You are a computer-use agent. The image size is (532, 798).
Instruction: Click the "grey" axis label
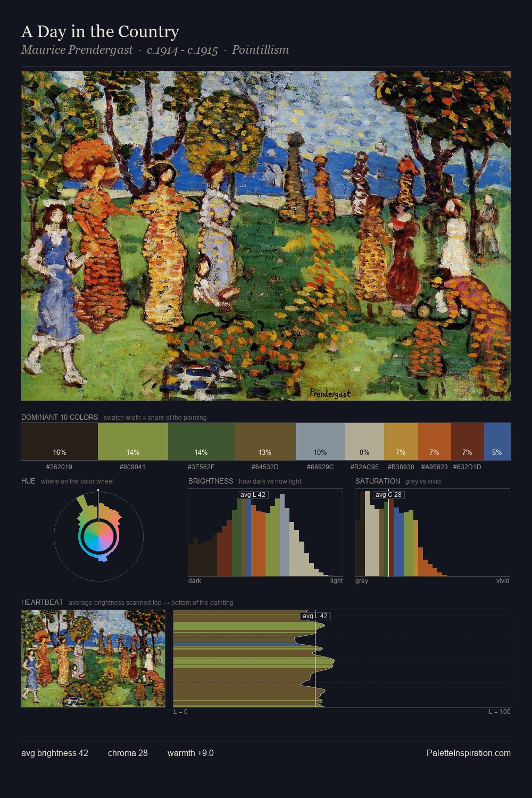point(362,581)
